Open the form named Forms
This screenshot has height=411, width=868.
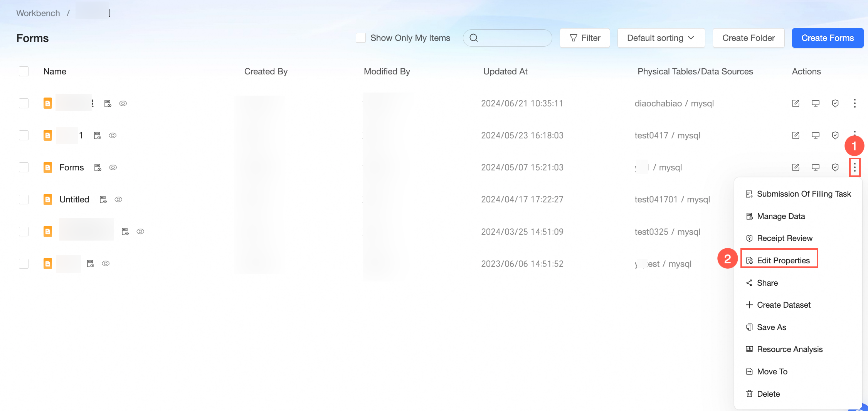[72, 167]
